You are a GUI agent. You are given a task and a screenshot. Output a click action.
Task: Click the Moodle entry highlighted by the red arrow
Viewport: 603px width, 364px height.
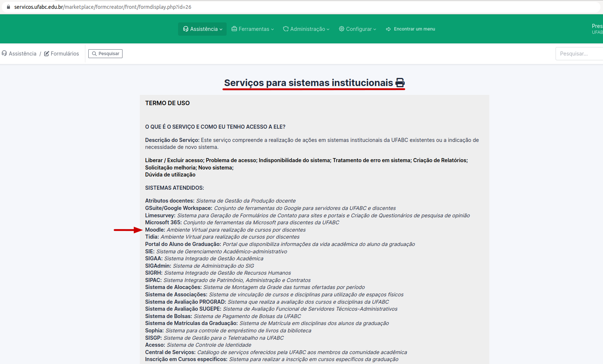coord(155,229)
